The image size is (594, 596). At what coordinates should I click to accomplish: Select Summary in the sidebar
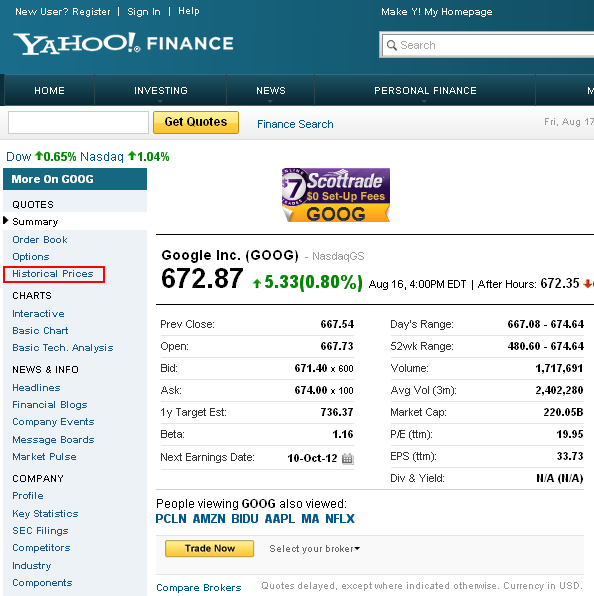(x=35, y=222)
